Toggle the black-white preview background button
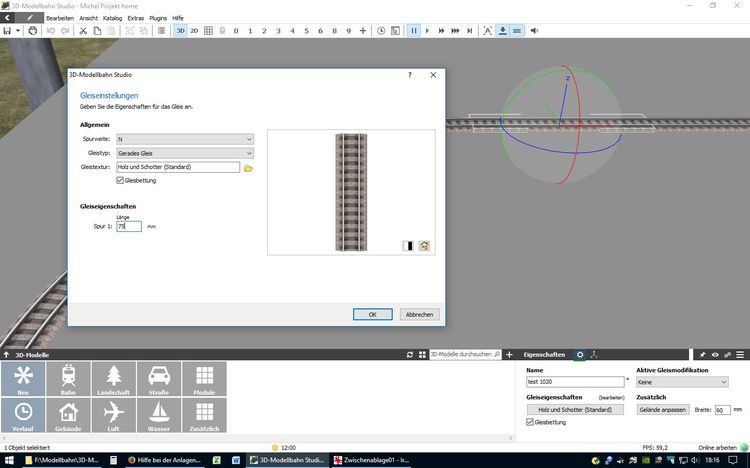 pyautogui.click(x=408, y=245)
